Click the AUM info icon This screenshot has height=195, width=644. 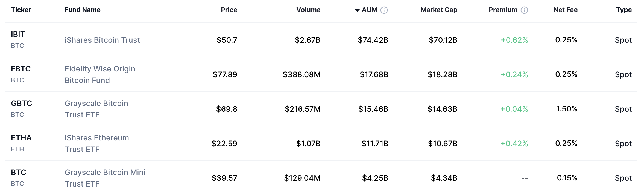[x=384, y=10]
